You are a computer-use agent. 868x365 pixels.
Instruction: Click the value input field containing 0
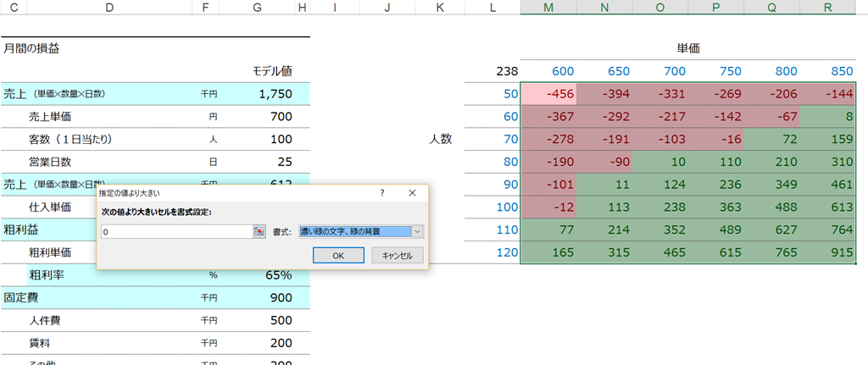[177, 232]
